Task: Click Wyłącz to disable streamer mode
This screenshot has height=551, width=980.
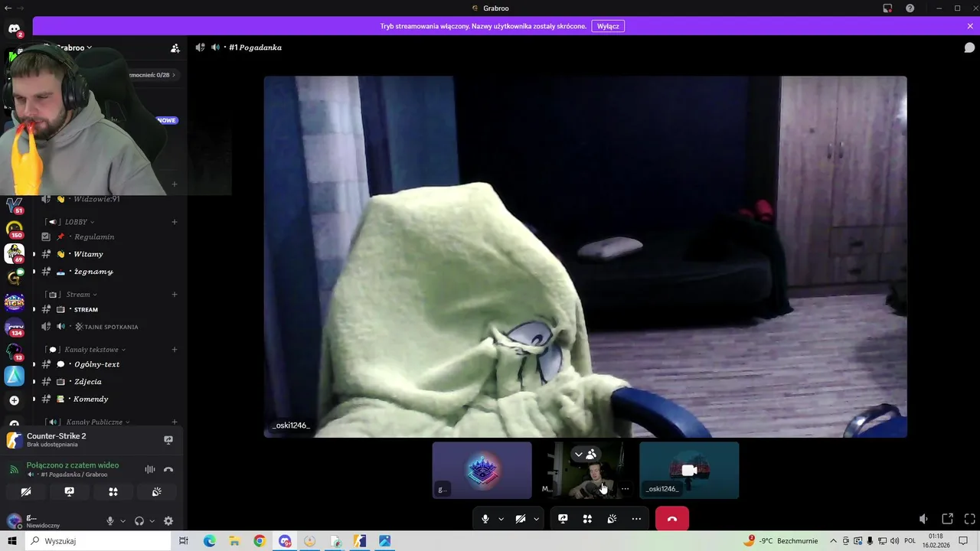Action: pyautogui.click(x=608, y=26)
